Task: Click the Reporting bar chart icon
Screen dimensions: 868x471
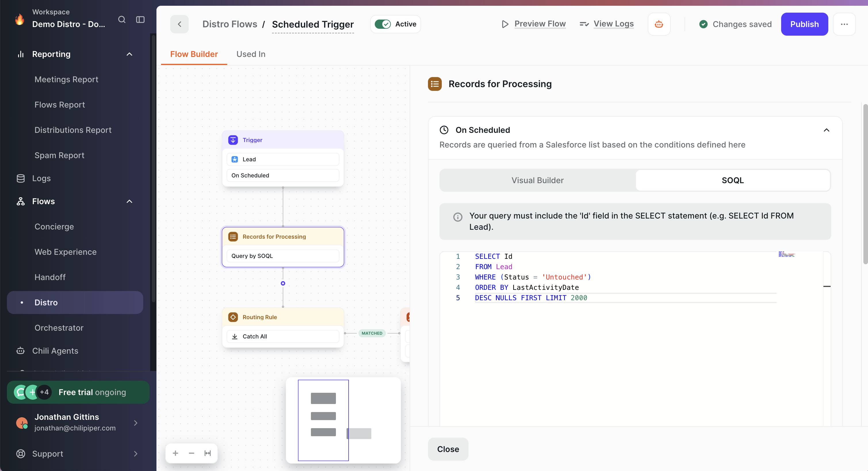Action: [x=20, y=54]
